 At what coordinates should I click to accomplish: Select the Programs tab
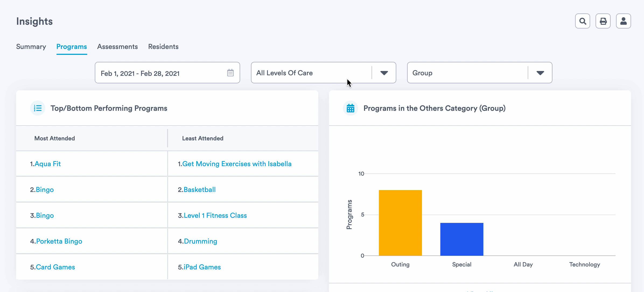(72, 47)
